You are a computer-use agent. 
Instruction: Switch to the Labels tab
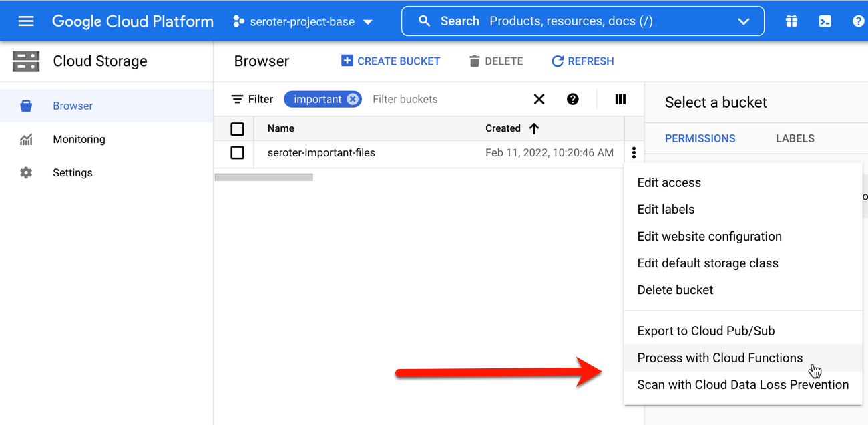(x=795, y=138)
